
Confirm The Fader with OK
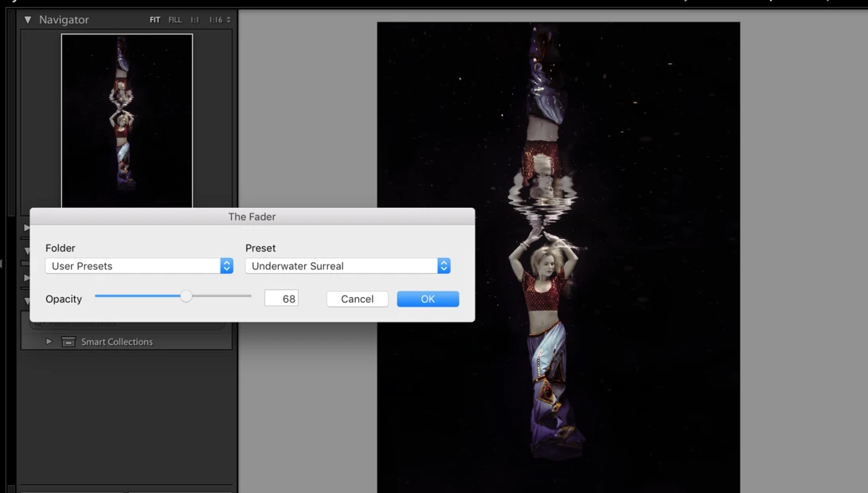428,299
